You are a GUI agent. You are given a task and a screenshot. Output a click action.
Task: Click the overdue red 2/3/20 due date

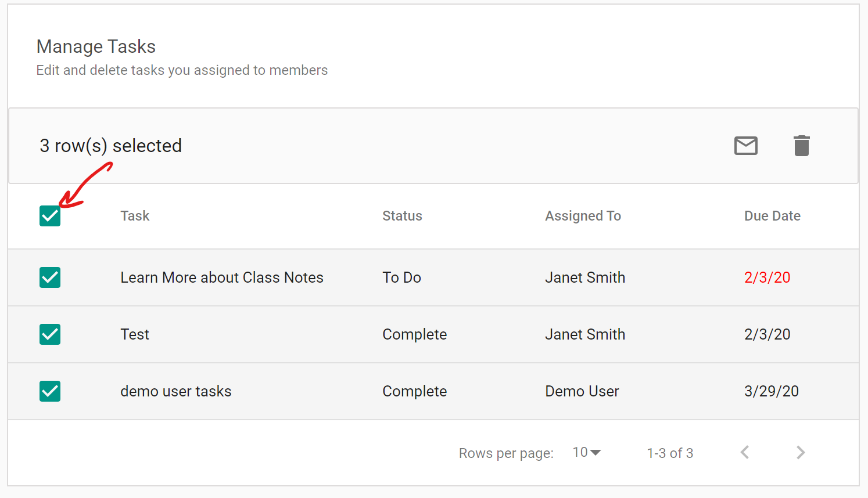click(x=767, y=277)
